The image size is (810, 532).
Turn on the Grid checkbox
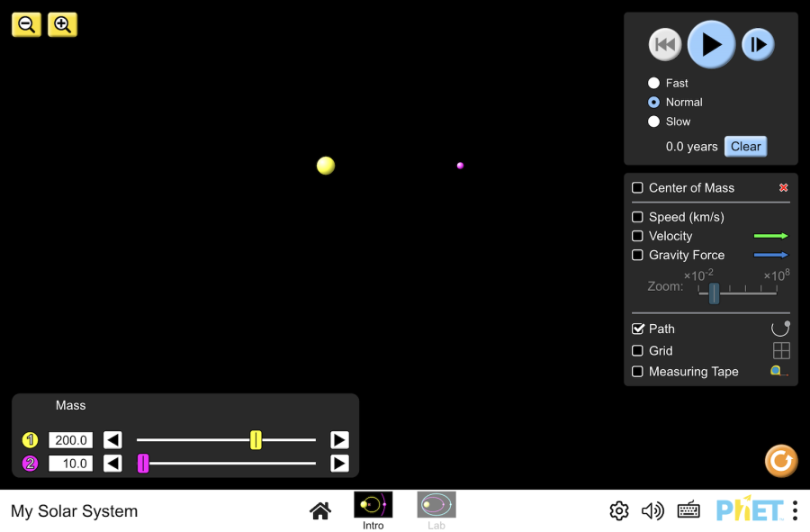pos(637,351)
